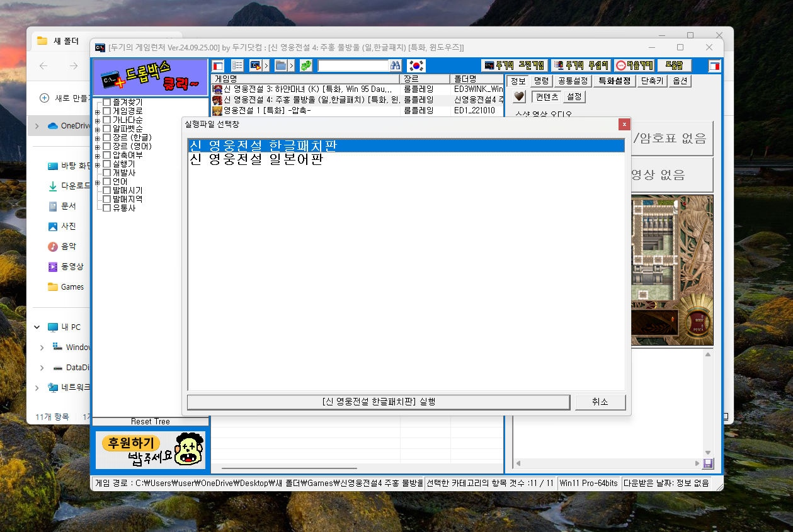Open 동영상 in File Explorer sidebar
This screenshot has height=532, width=793.
(x=66, y=266)
